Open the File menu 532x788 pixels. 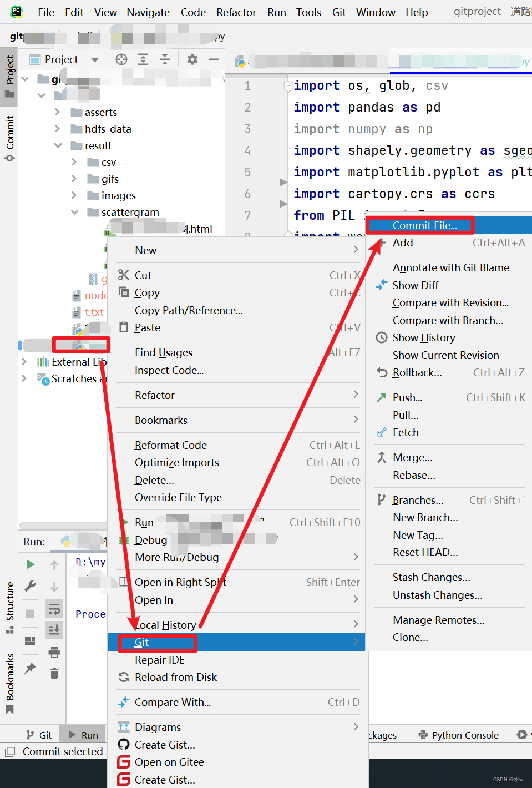click(45, 12)
